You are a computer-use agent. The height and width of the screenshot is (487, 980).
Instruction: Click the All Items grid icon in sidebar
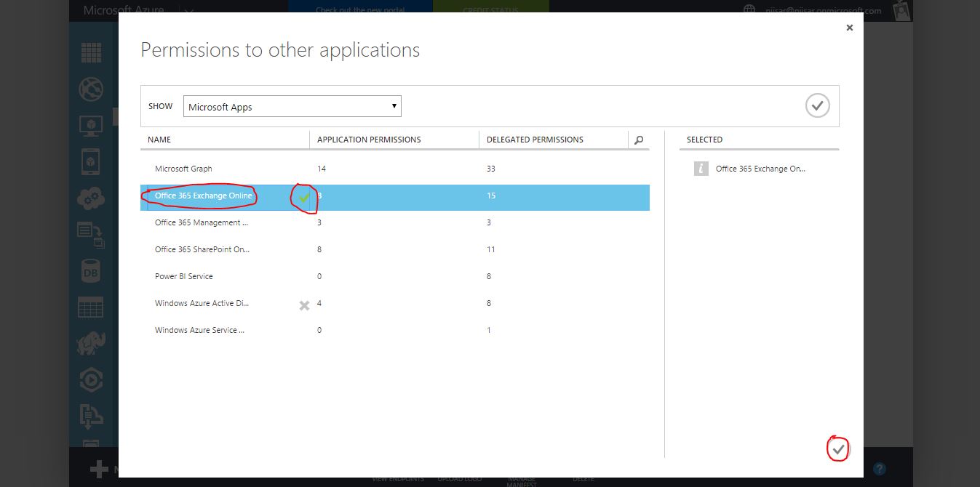pos(91,53)
